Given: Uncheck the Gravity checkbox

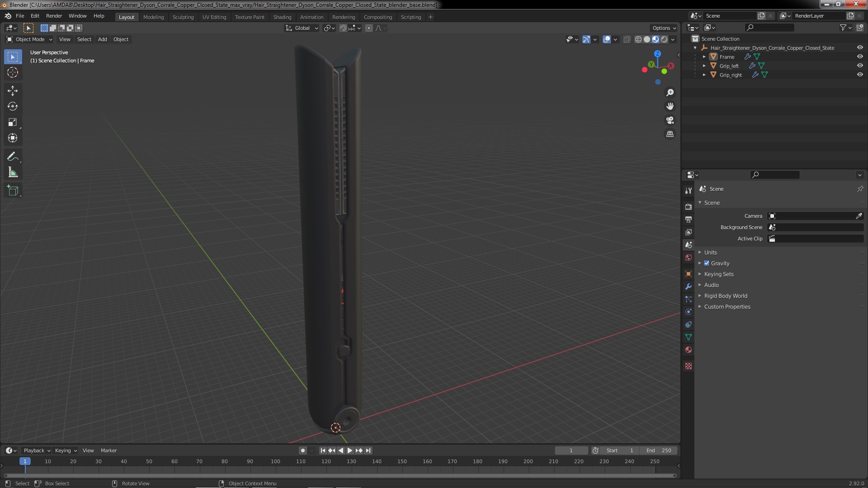Looking at the screenshot, I should pos(707,263).
